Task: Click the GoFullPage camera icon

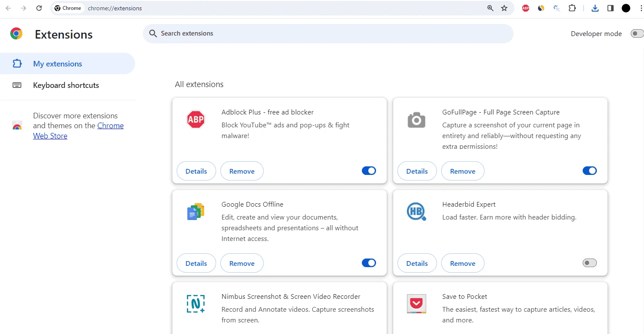Action: pyautogui.click(x=416, y=120)
